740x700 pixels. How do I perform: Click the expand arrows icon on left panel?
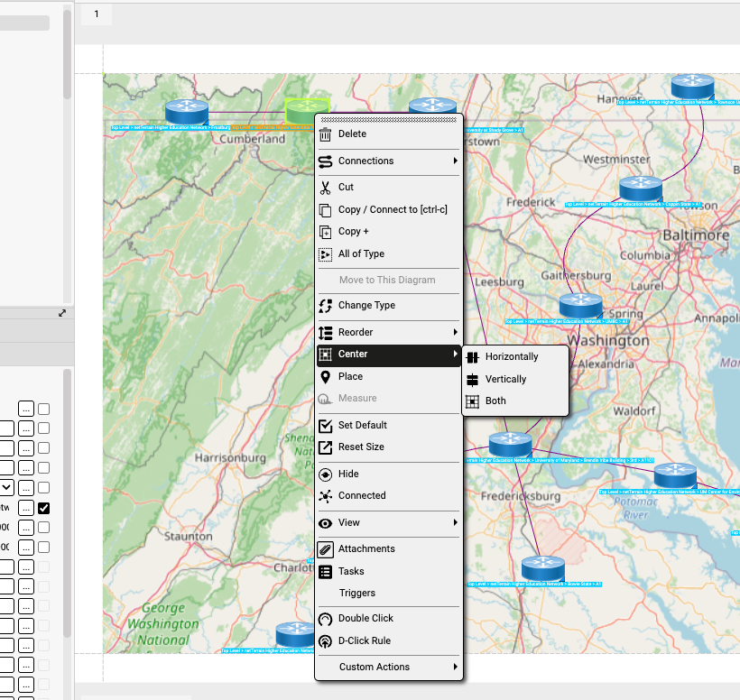click(62, 313)
